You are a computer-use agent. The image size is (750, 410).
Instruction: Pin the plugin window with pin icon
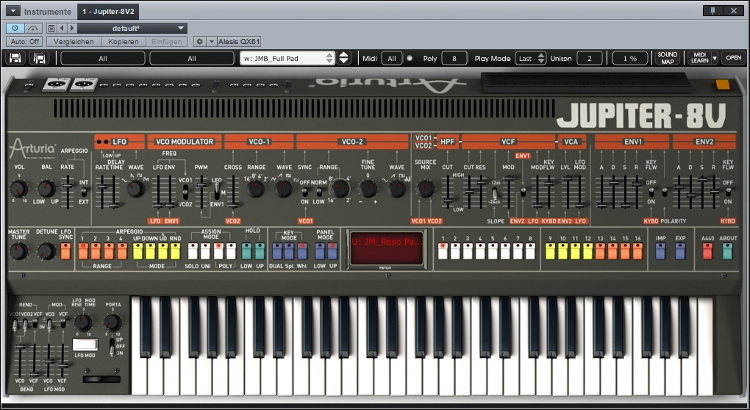point(713,10)
